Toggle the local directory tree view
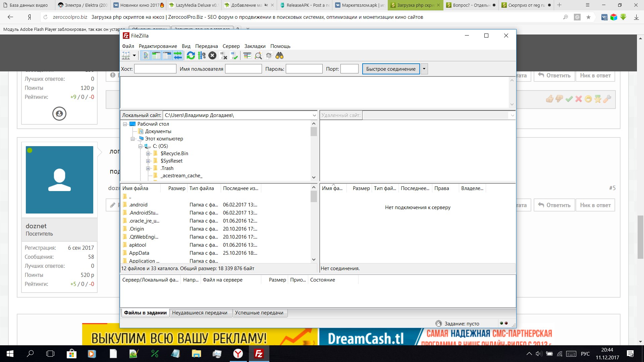 pos(156,56)
